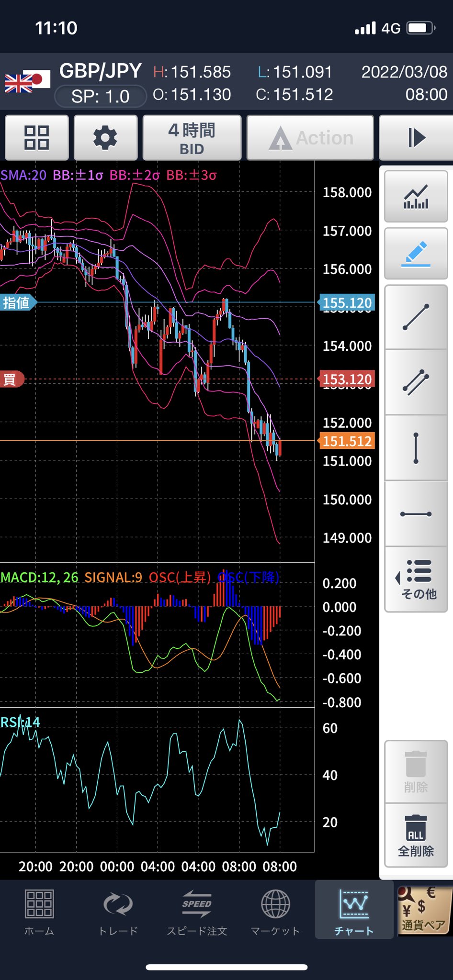The width and height of the screenshot is (453, 980).
Task: Select the vertical line tool
Action: 416,448
